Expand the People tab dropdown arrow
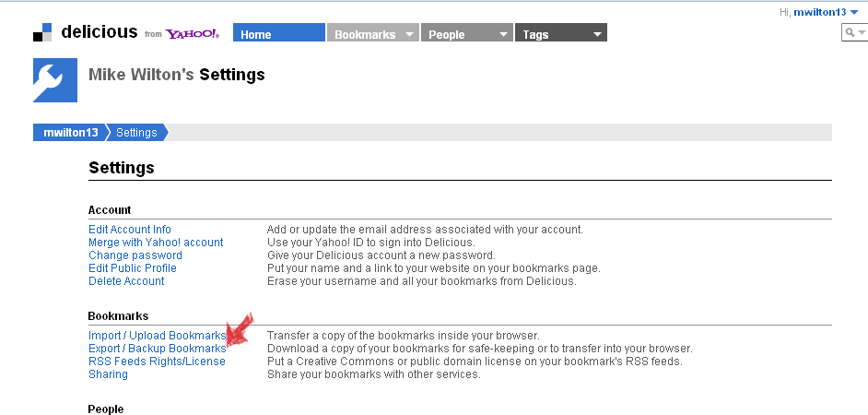 503,34
